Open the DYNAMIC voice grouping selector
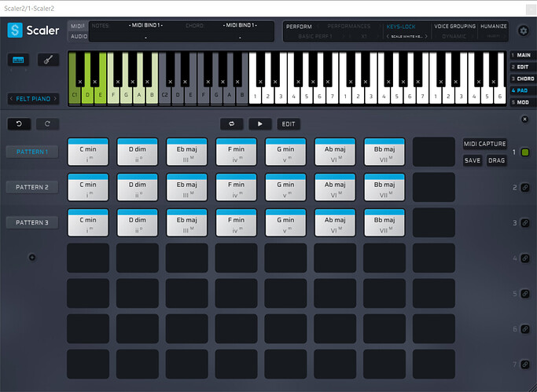Viewport: 537px width, 392px height. click(454, 36)
